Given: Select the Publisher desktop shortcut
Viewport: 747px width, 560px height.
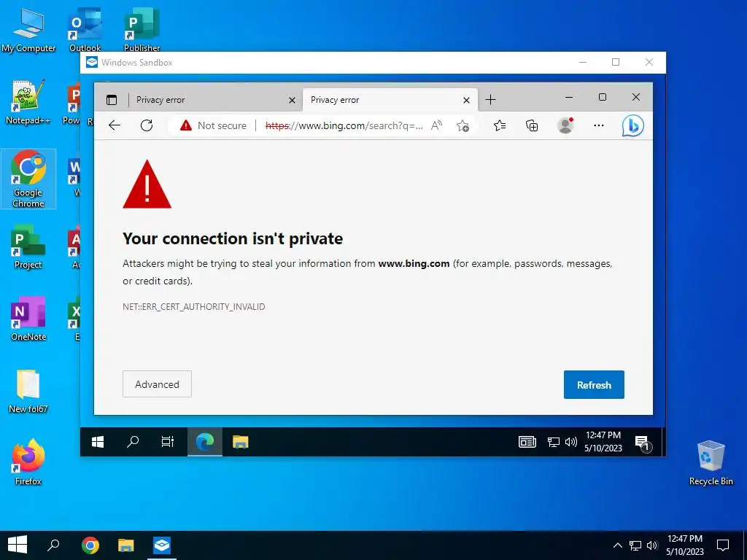Looking at the screenshot, I should click(x=142, y=31).
